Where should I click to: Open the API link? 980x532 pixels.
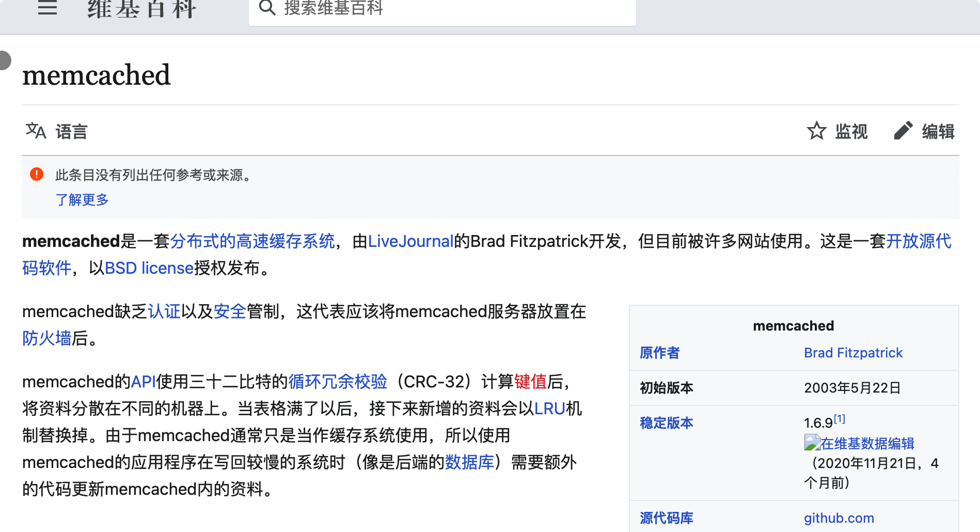click(144, 382)
